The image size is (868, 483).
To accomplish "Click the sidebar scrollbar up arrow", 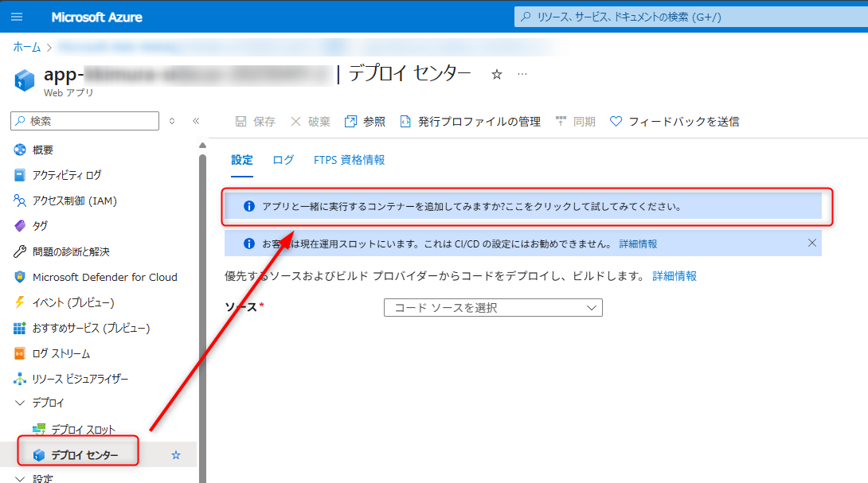I will (x=202, y=146).
